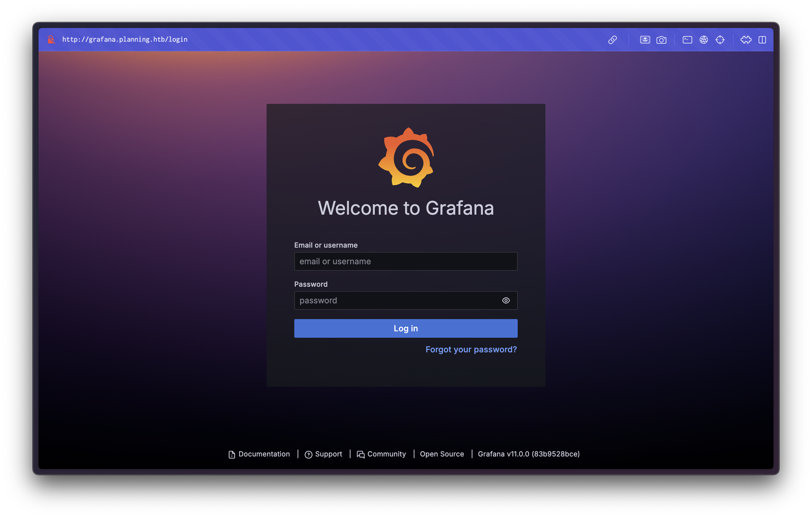Image resolution: width=812 pixels, height=518 pixels.
Task: Click the globe network icon
Action: [x=704, y=40]
